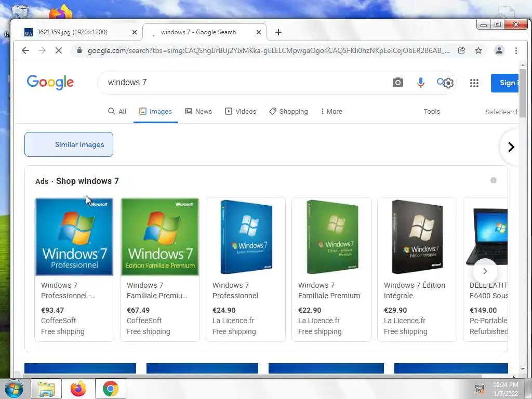Select the Images tab
This screenshot has height=399, width=532.
coord(155,111)
